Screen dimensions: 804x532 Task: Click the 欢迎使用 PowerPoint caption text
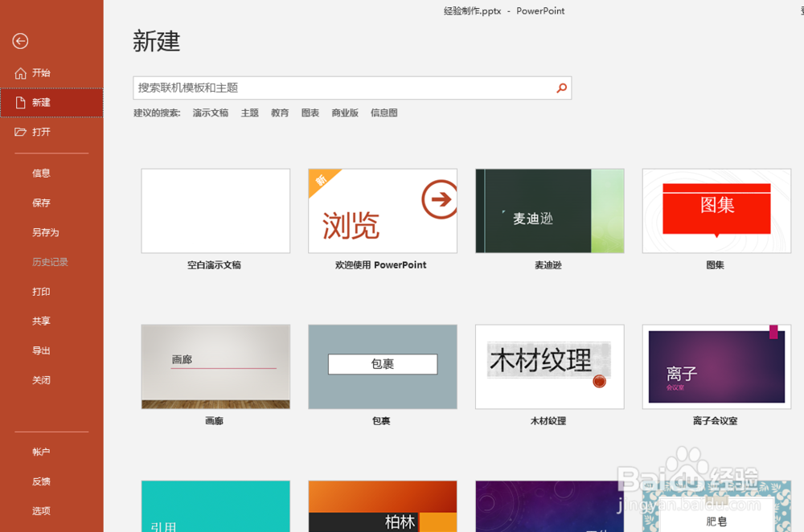point(380,265)
